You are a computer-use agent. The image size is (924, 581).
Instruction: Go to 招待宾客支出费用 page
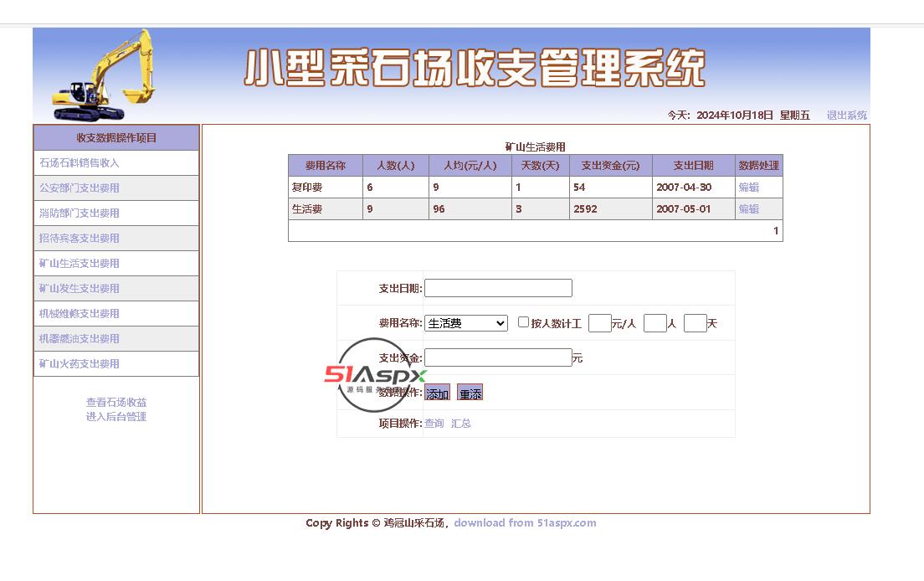[x=79, y=238]
